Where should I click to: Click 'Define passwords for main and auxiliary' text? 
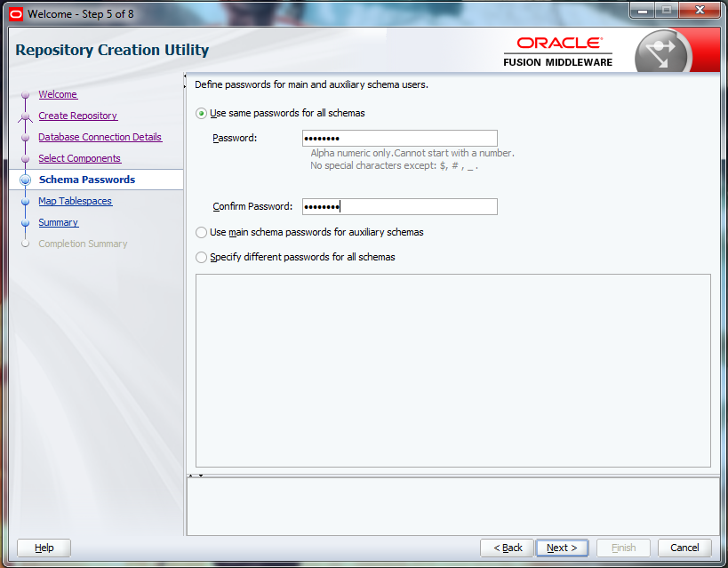coord(311,85)
